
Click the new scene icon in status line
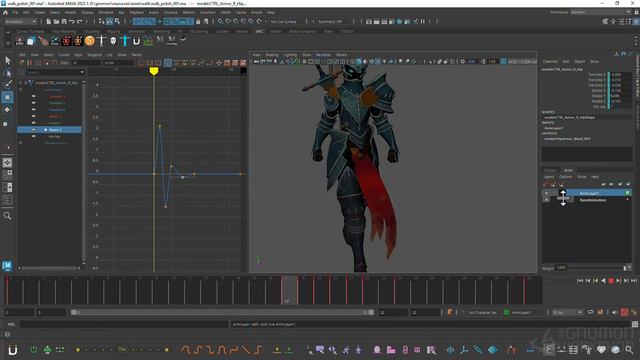pyautogui.click(x=49, y=21)
